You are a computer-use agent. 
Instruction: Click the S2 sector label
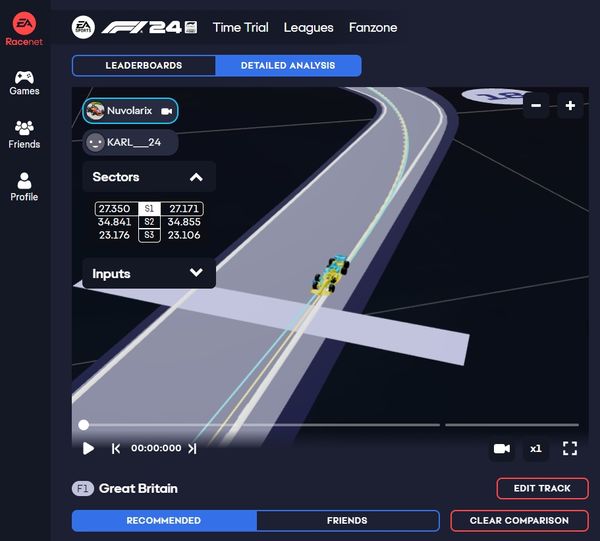click(149, 222)
